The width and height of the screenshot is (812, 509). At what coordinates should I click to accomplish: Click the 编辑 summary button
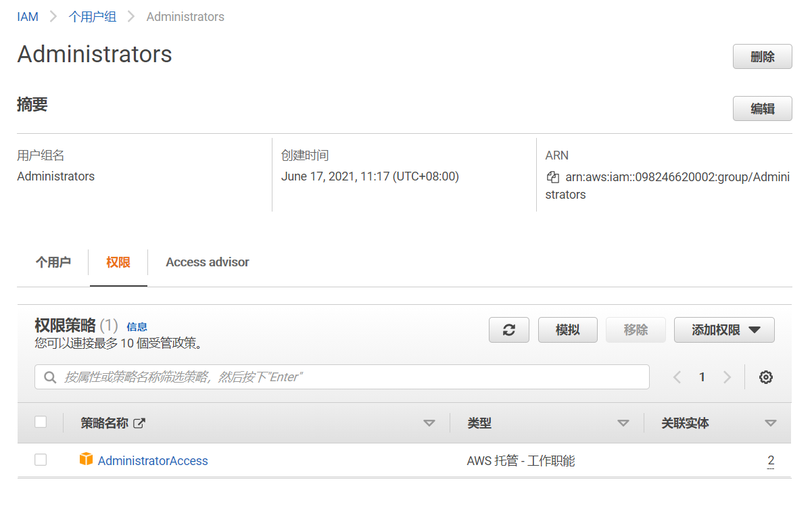click(762, 108)
